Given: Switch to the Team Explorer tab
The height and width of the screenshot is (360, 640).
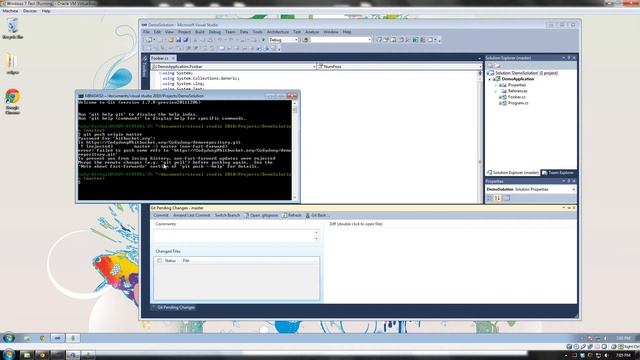Looking at the screenshot, I should click(x=558, y=173).
